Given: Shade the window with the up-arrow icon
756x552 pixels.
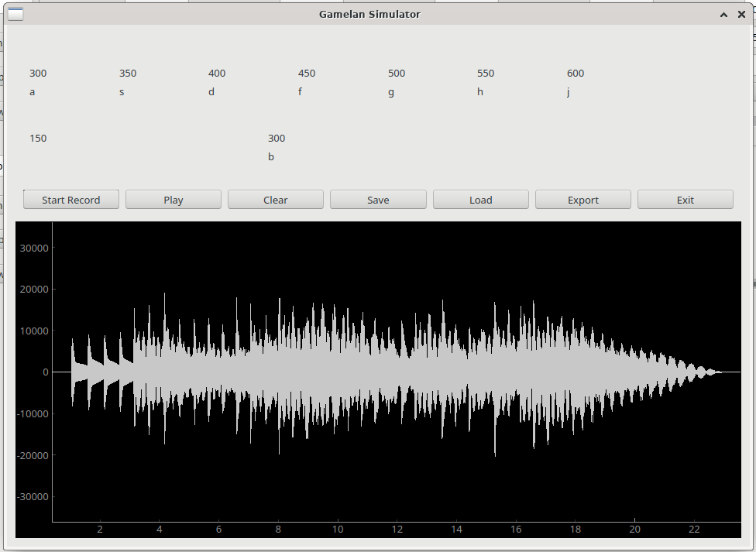Looking at the screenshot, I should coord(723,15).
